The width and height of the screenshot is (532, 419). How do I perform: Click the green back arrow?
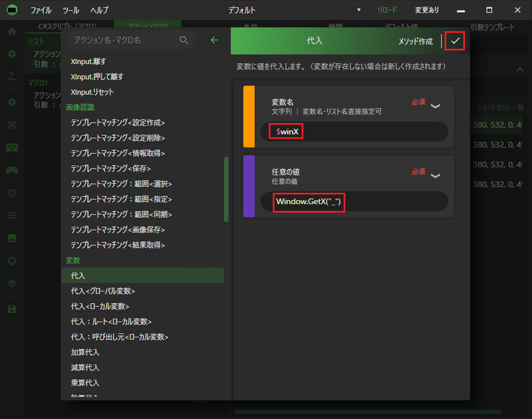point(214,41)
